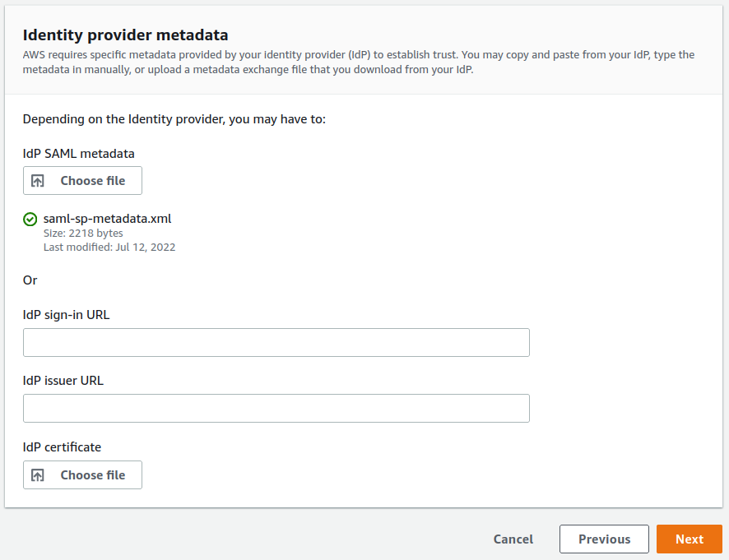Click inside the IdP sign-in URL field
Image resolution: width=729 pixels, height=560 pixels.
tap(276, 342)
